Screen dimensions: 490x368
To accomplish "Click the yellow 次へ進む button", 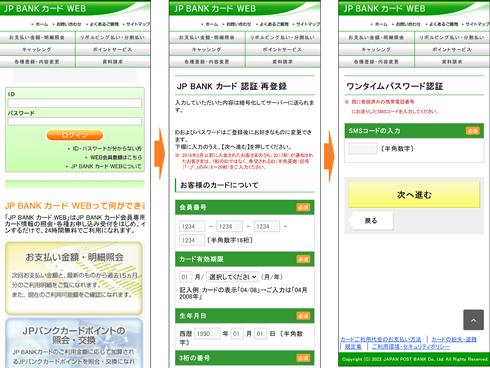I will pyautogui.click(x=414, y=195).
